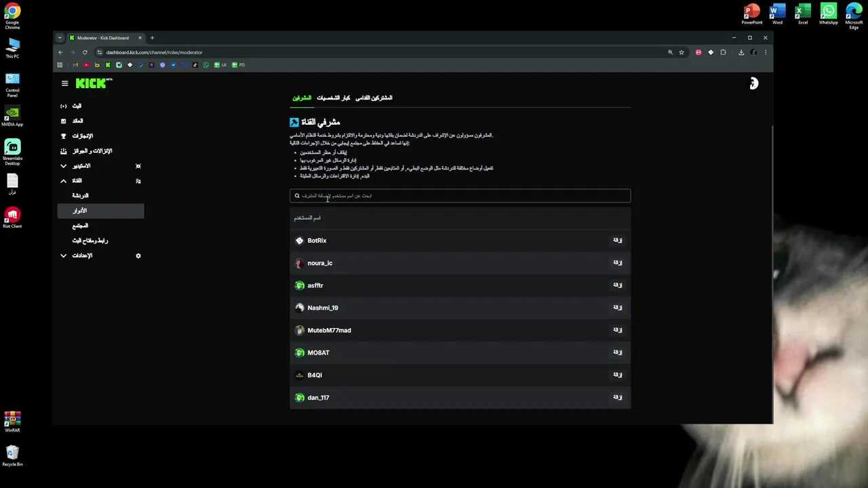Open the apps grid in bookmarks bar
This screenshot has width=868, height=488.
tap(60, 65)
